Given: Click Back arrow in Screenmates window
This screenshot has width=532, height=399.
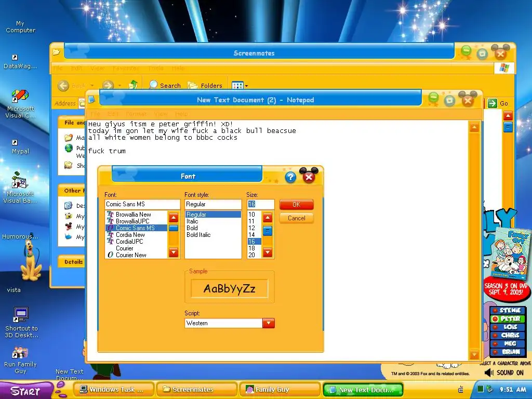Looking at the screenshot, I should point(63,86).
